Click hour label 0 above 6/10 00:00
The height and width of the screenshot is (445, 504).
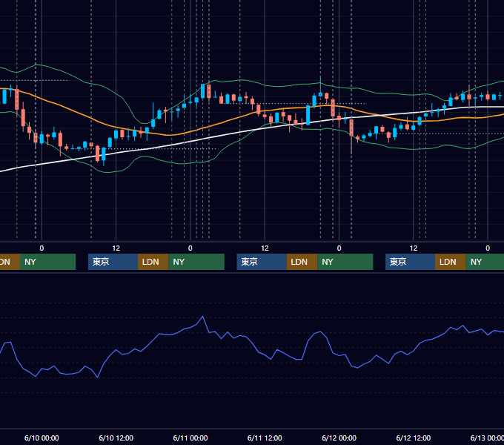42,248
